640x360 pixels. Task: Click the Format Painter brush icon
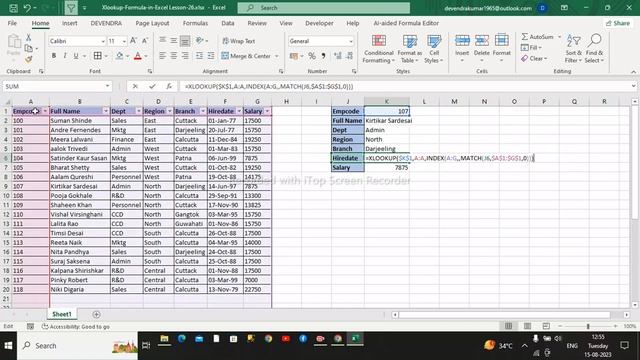(29, 60)
